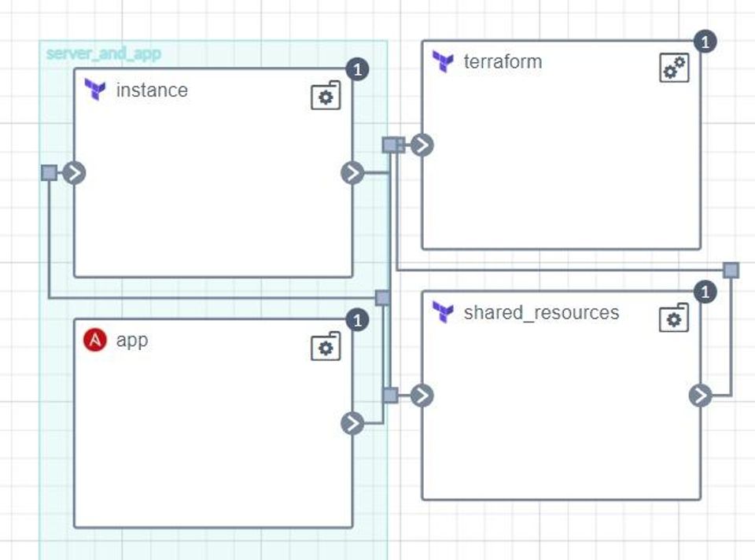Select input port arrow of terraform node

point(422,145)
